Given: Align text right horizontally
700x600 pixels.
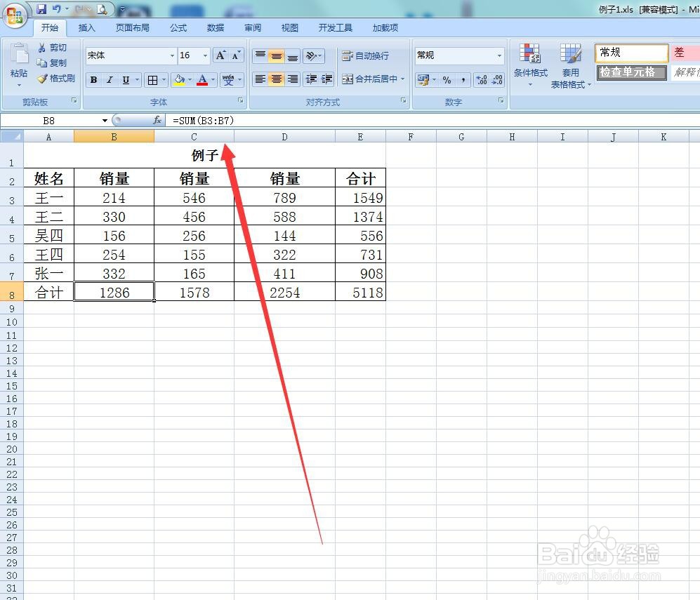Looking at the screenshot, I should (x=292, y=79).
